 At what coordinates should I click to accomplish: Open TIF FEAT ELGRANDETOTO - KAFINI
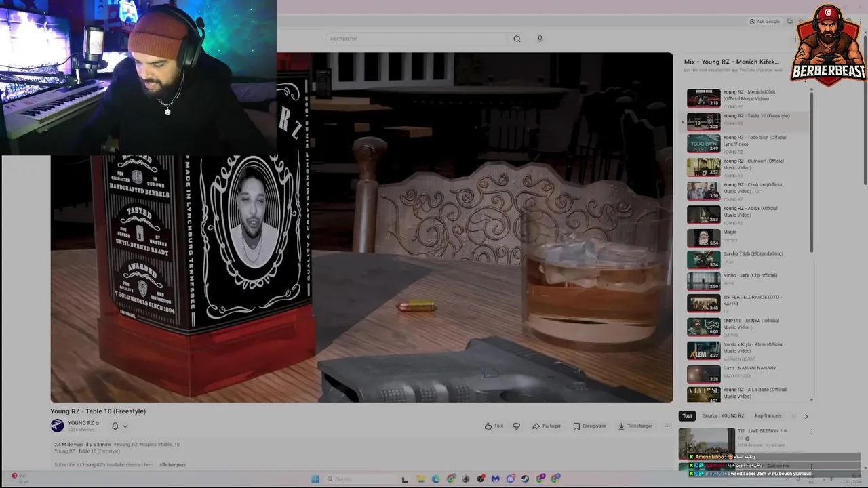(x=745, y=303)
